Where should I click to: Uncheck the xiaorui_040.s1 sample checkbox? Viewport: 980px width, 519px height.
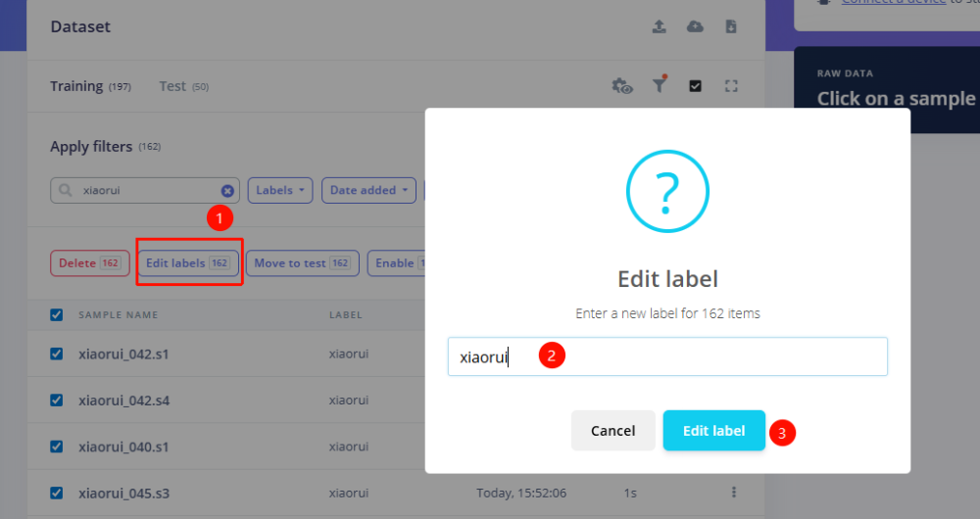tap(57, 447)
